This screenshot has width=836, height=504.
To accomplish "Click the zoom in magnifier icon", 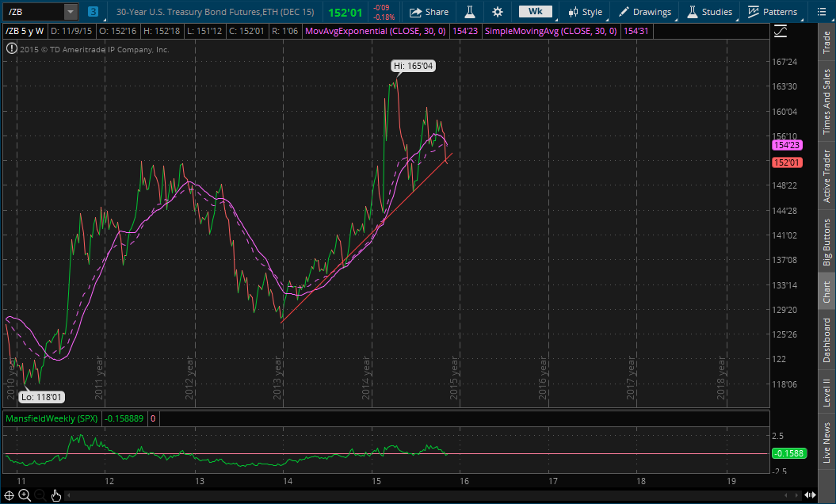I will point(25,495).
